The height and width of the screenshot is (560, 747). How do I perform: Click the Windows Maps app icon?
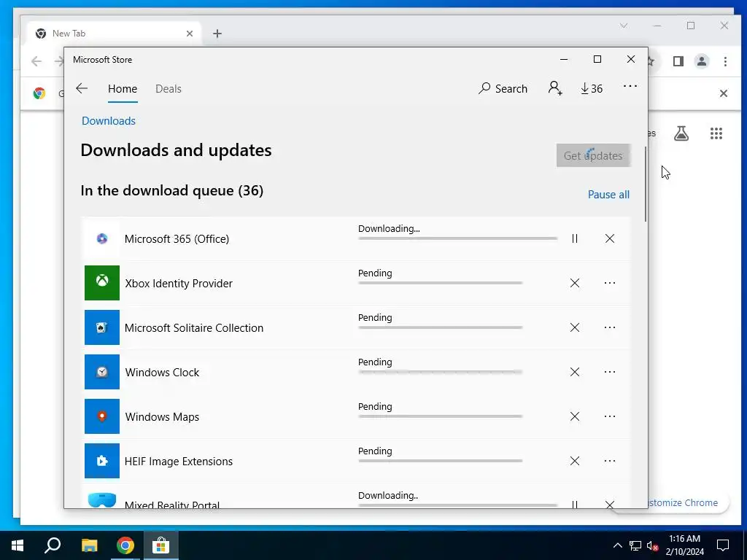[102, 416]
